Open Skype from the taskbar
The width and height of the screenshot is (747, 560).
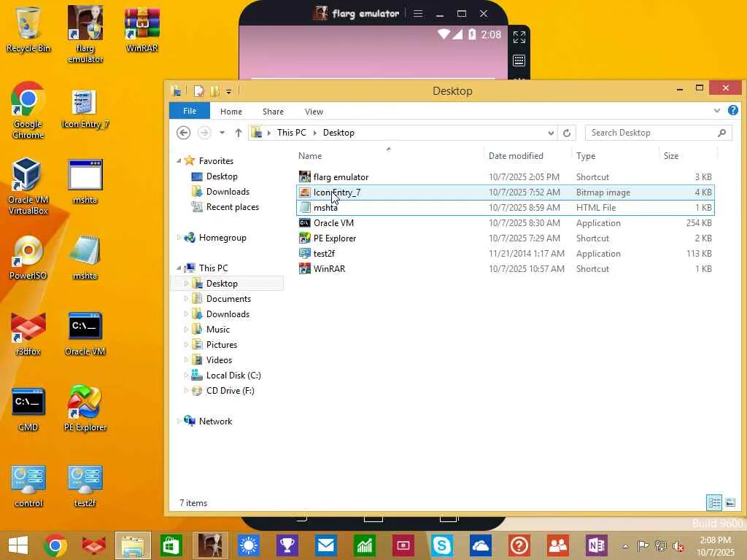(441, 545)
